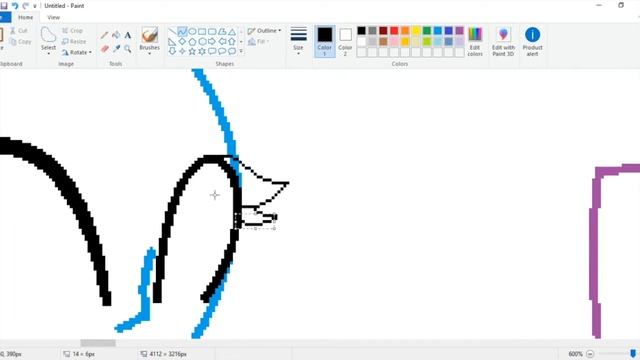The height and width of the screenshot is (360, 640).
Task: Click the horizontal scrollbar thumb
Action: [x=98, y=343]
